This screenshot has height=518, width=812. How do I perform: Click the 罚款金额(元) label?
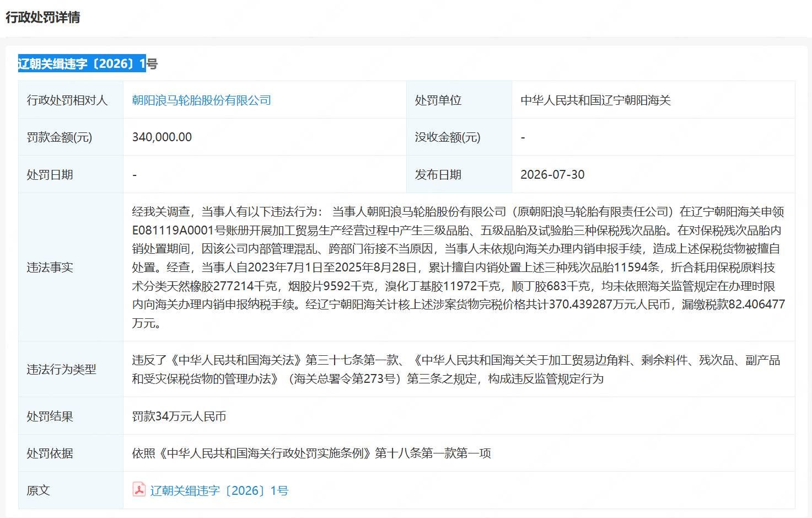[60, 137]
